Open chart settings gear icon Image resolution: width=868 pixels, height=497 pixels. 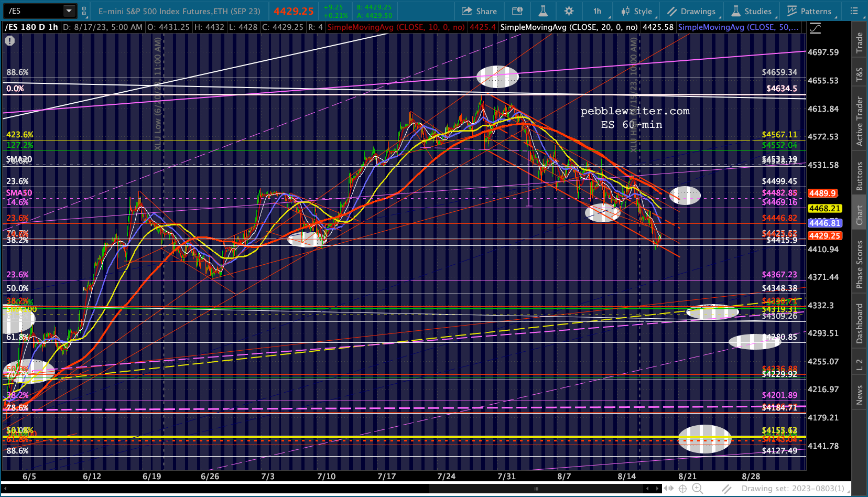[569, 11]
